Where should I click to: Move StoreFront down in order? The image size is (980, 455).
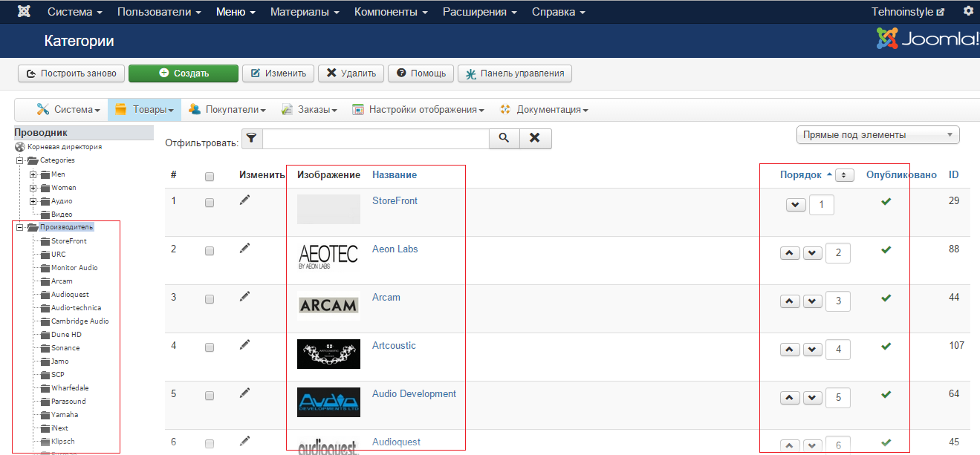click(796, 205)
